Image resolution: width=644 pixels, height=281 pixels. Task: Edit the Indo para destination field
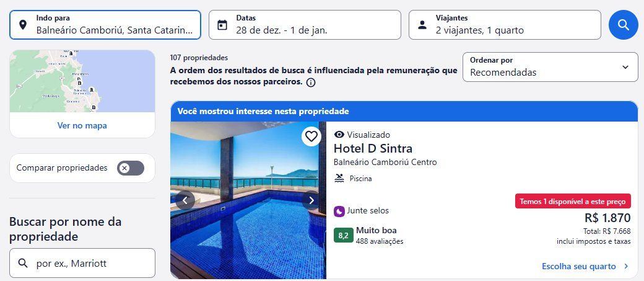[x=105, y=25]
